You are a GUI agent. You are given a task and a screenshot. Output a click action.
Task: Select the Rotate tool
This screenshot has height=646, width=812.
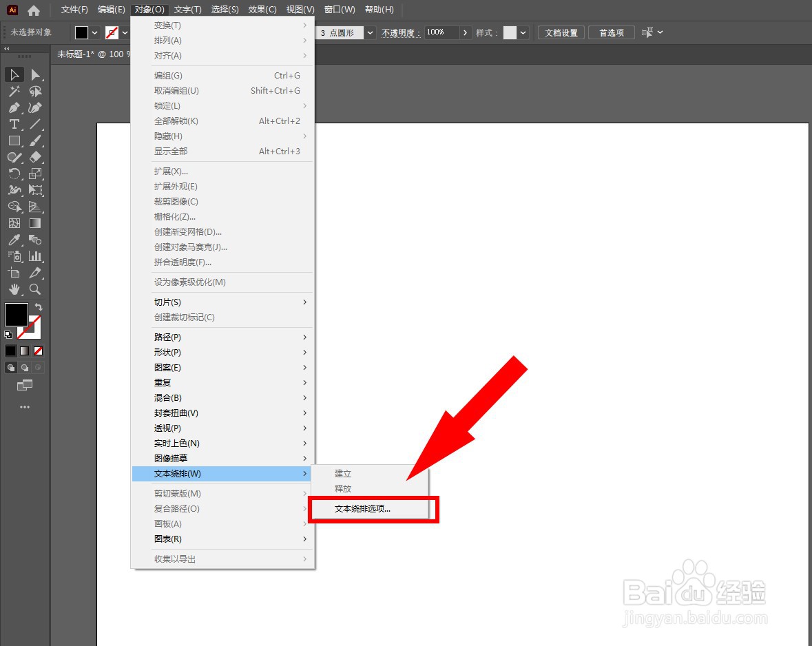[x=14, y=174]
